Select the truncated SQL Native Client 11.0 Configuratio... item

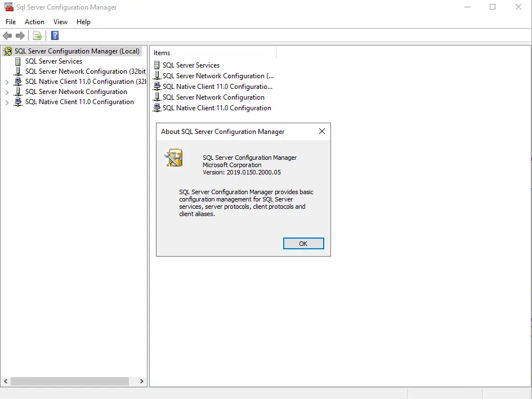click(217, 87)
